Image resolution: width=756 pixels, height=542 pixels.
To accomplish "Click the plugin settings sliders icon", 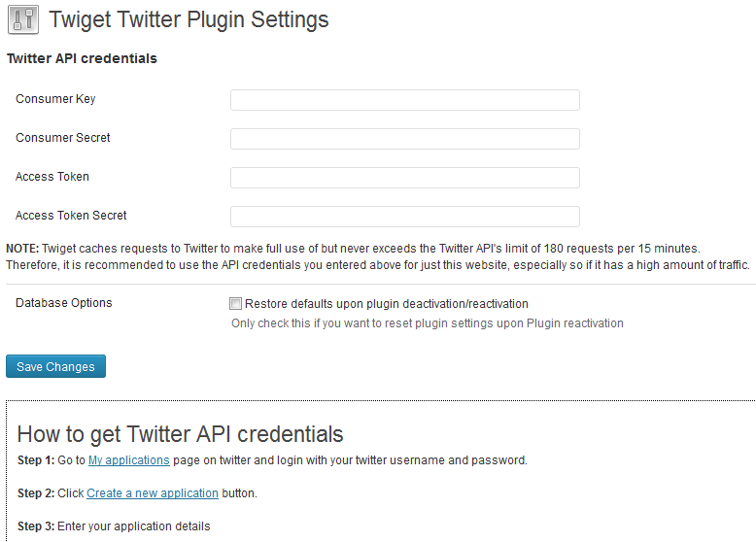I will (x=23, y=19).
